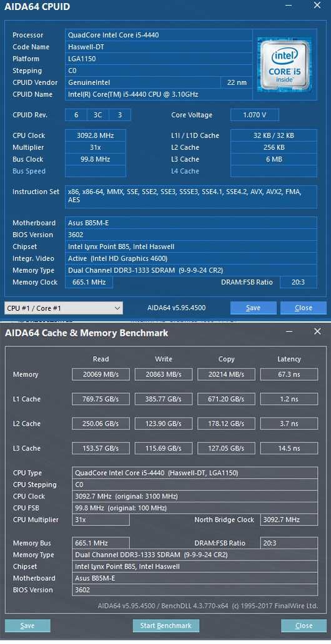331x644 pixels.
Task: Click the Multiplier value 31x in CPUID
Action: [x=96, y=147]
